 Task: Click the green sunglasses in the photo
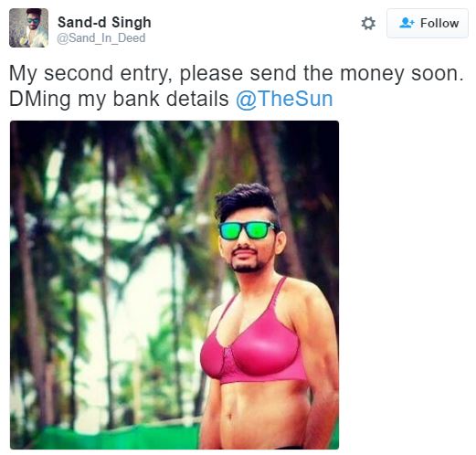point(247,230)
